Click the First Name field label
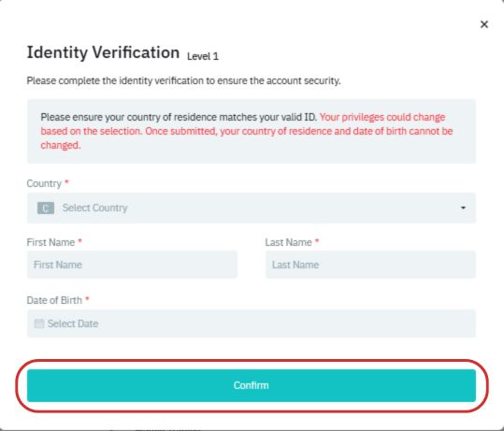This screenshot has height=431, width=504. 50,242
